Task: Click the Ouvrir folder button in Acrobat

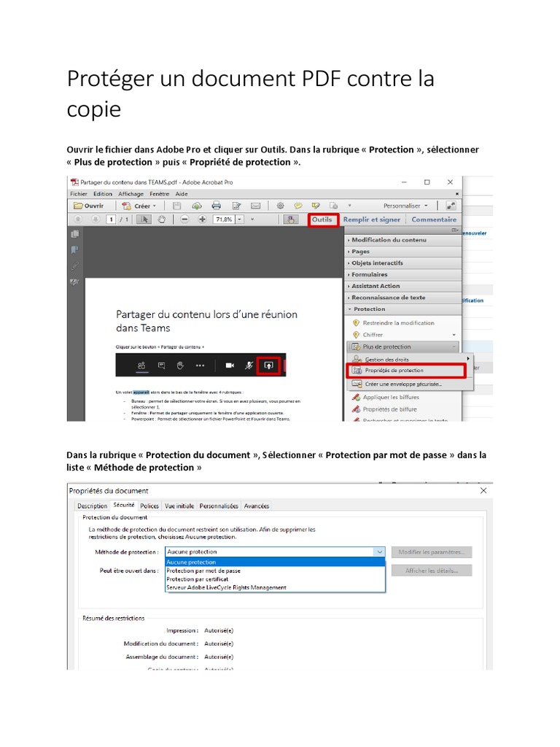Action: tap(88, 206)
